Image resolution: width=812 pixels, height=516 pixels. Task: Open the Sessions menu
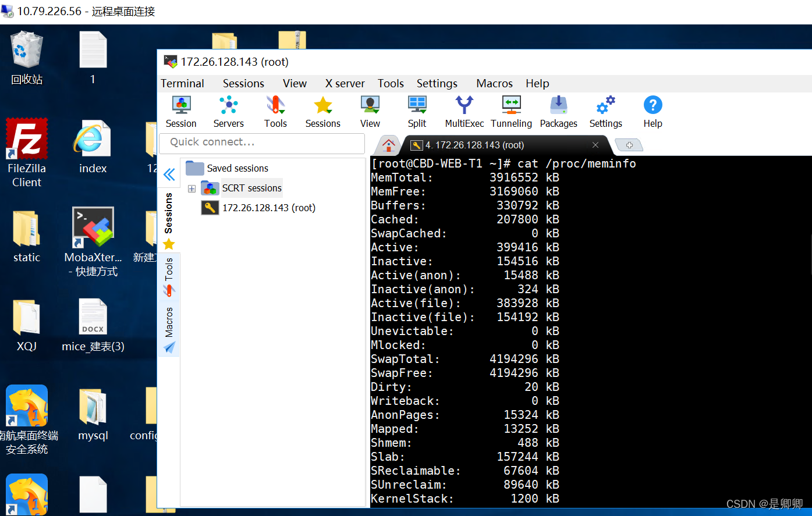coord(243,83)
